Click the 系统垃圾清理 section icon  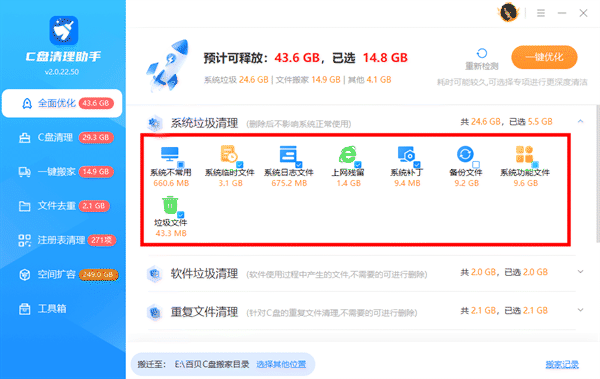pyautogui.click(x=155, y=123)
